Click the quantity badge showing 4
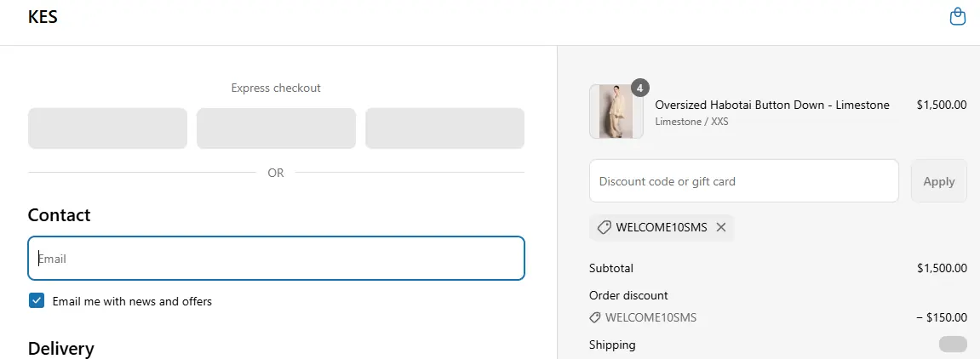The image size is (980, 359). coord(640,87)
